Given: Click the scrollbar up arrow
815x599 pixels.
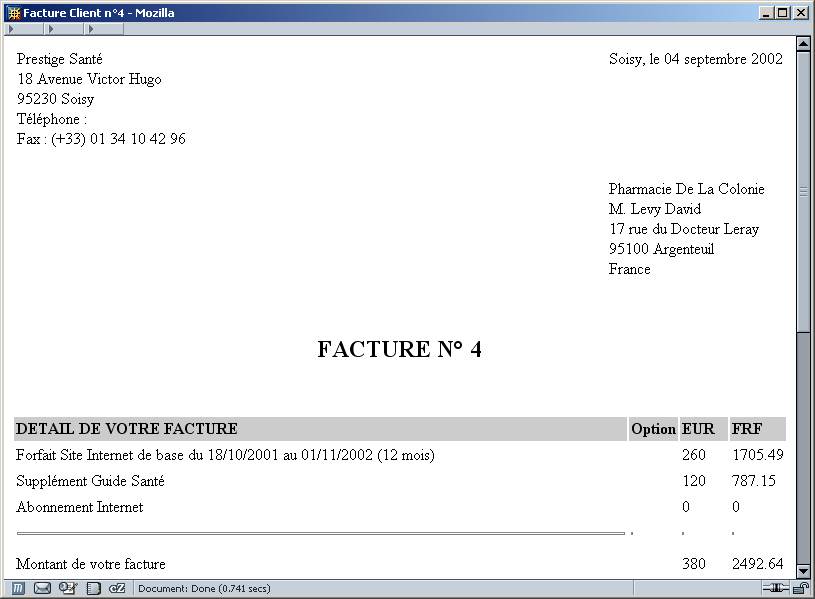Looking at the screenshot, I should (x=803, y=45).
